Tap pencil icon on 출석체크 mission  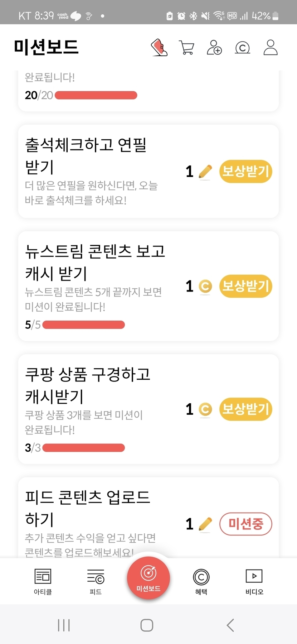(205, 172)
